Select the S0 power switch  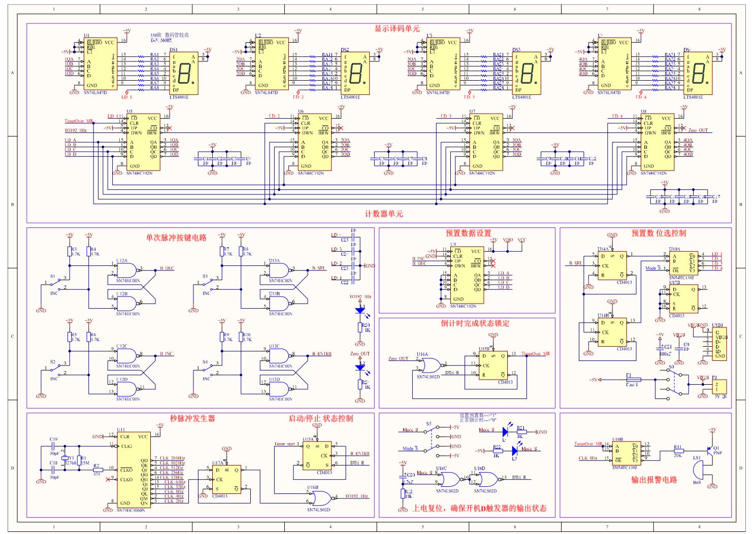pyautogui.click(x=676, y=381)
